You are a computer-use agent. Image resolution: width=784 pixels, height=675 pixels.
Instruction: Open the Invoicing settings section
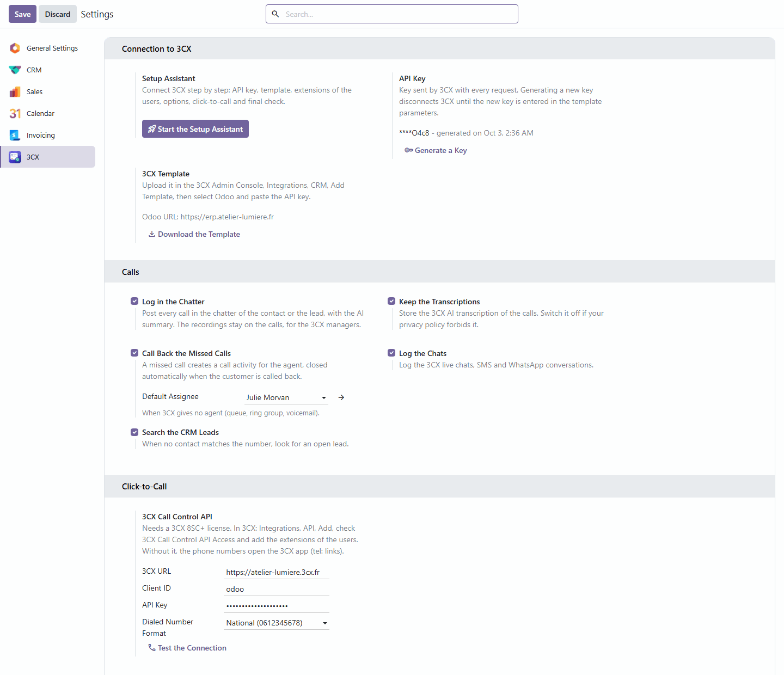[48, 135]
